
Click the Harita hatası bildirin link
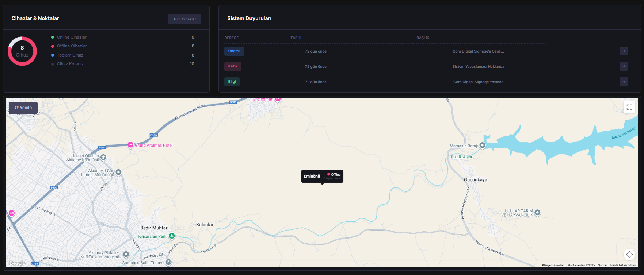(x=623, y=265)
